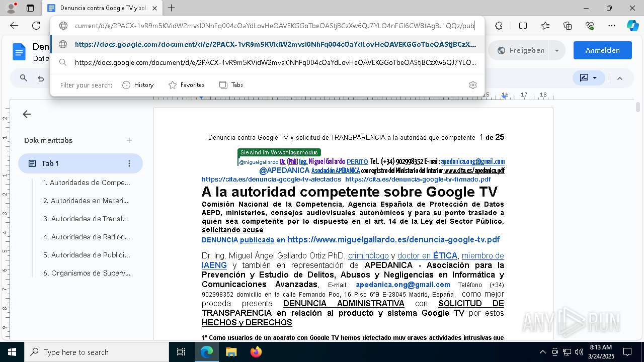Click the doctor en ÉTICA hyperlink
Screen dimensions: 644x362
point(427,255)
